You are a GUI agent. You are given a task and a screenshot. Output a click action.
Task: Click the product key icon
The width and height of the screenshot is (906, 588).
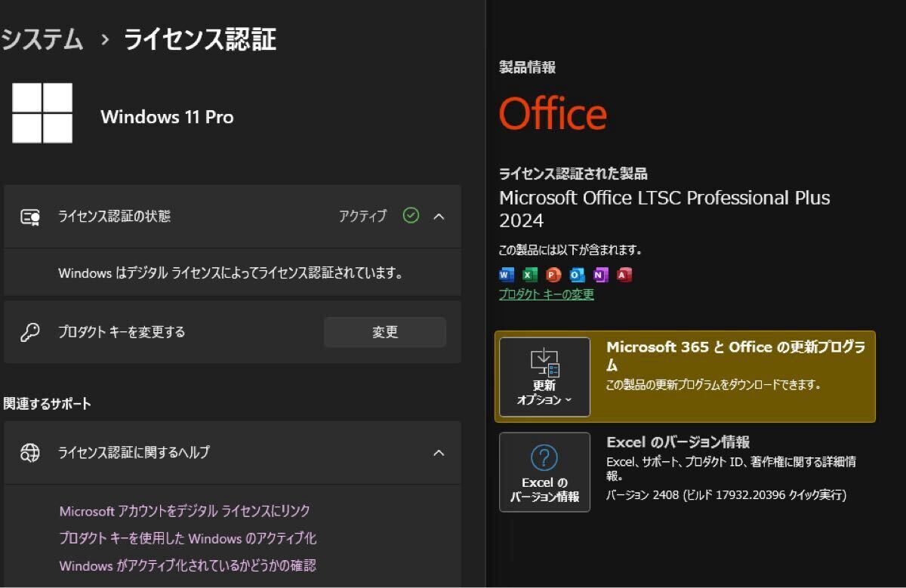coord(30,332)
